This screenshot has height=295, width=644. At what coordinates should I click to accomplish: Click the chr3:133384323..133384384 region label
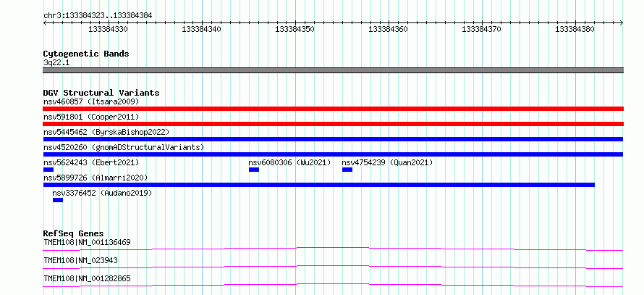click(98, 16)
